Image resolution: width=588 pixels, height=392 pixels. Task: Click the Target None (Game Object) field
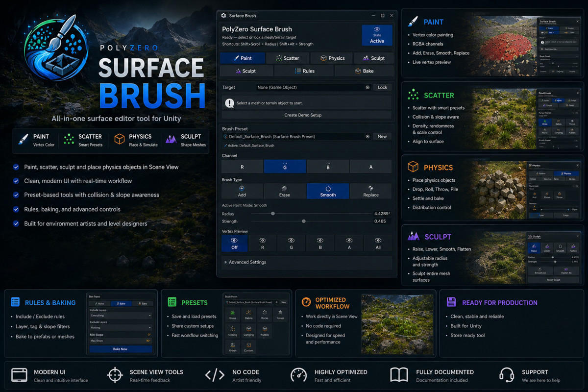tap(314, 87)
